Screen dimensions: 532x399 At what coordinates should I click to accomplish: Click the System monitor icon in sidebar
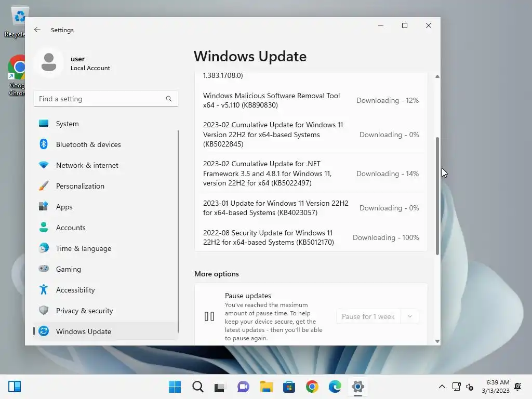(44, 124)
